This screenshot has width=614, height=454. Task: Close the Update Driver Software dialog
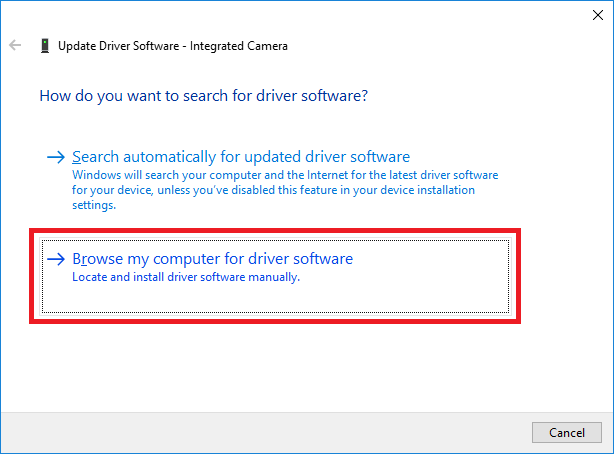point(598,15)
